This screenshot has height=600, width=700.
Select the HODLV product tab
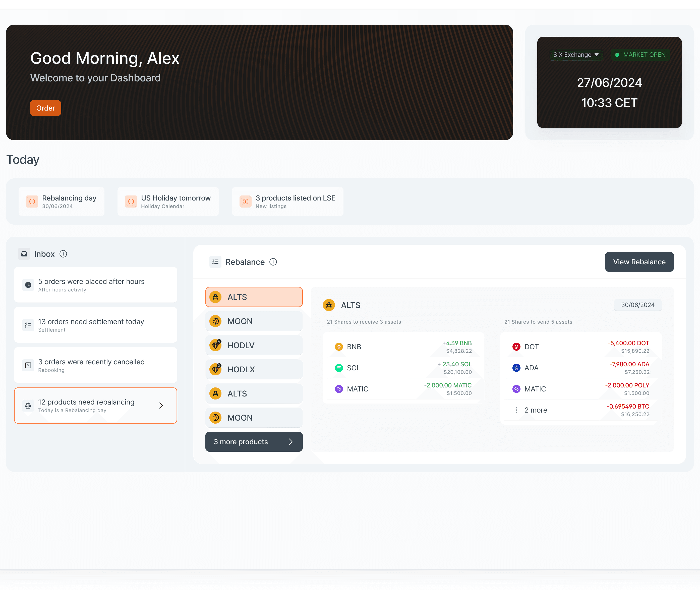click(254, 345)
